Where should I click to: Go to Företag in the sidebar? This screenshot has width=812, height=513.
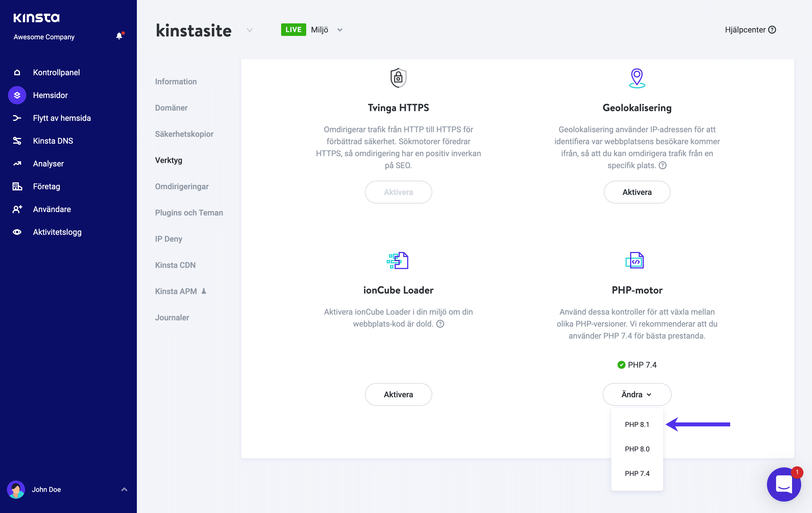(x=46, y=186)
